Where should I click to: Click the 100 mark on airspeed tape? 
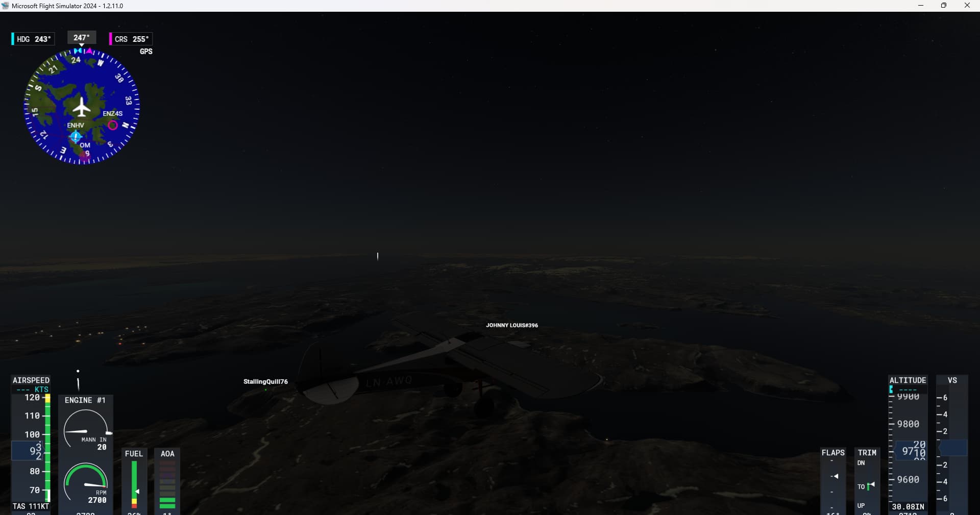[32, 435]
